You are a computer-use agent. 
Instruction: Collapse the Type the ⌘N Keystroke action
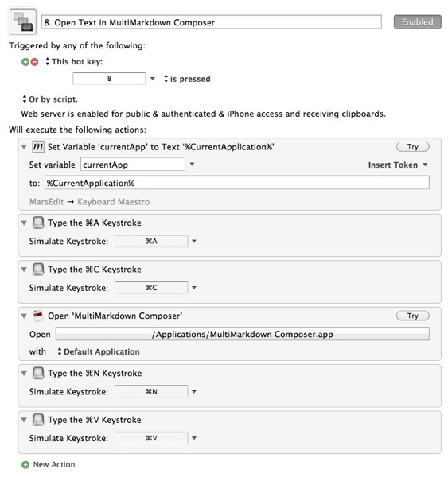(x=24, y=374)
